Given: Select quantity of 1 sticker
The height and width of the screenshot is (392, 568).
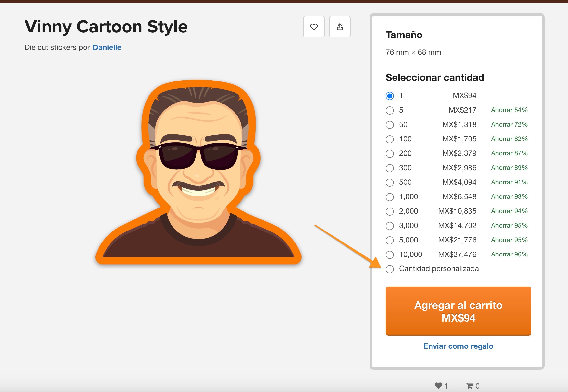Looking at the screenshot, I should (389, 96).
